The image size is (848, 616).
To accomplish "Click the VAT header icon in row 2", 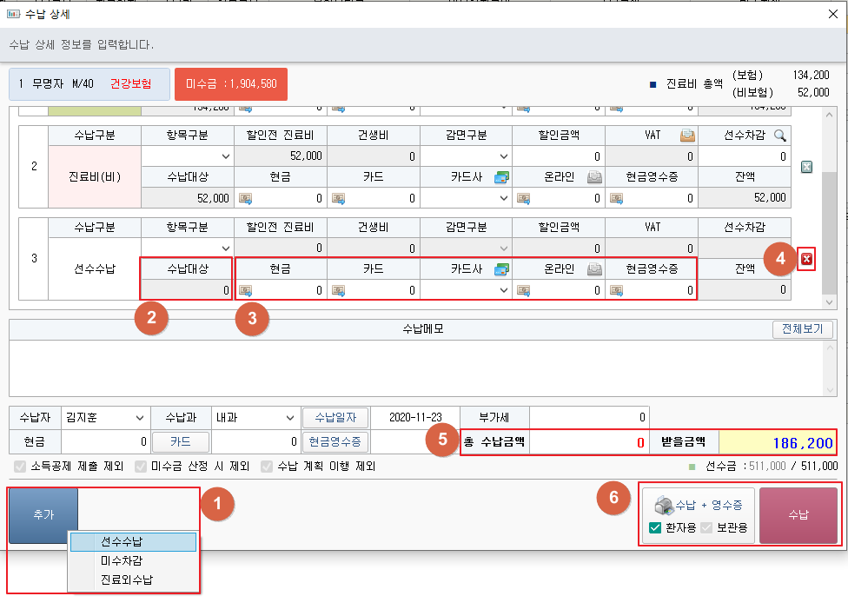I will pyautogui.click(x=686, y=135).
